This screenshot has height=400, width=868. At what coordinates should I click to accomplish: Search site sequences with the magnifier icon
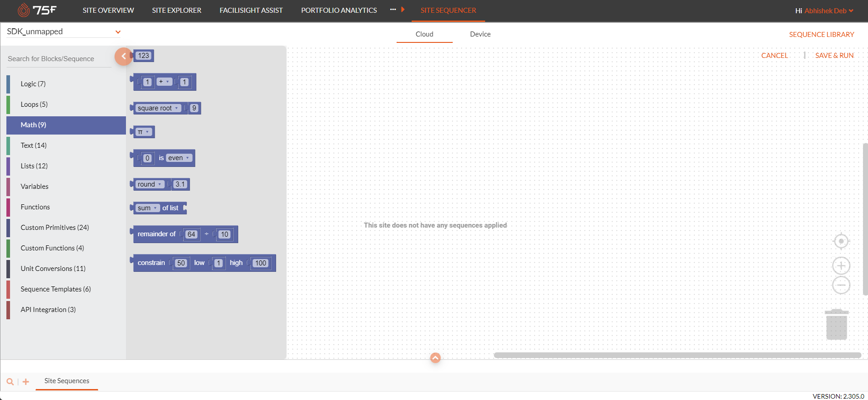[10, 382]
